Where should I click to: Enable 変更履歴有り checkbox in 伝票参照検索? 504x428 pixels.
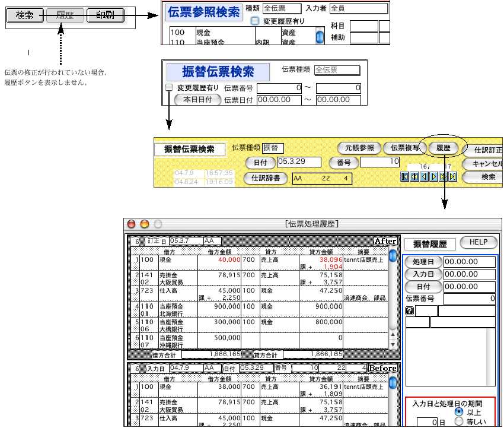(x=255, y=21)
